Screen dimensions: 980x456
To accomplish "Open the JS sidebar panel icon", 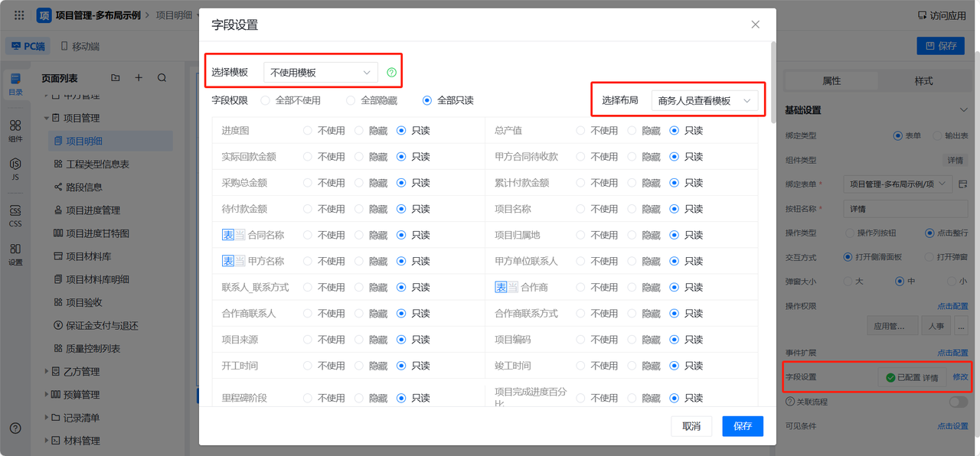I will tap(15, 168).
